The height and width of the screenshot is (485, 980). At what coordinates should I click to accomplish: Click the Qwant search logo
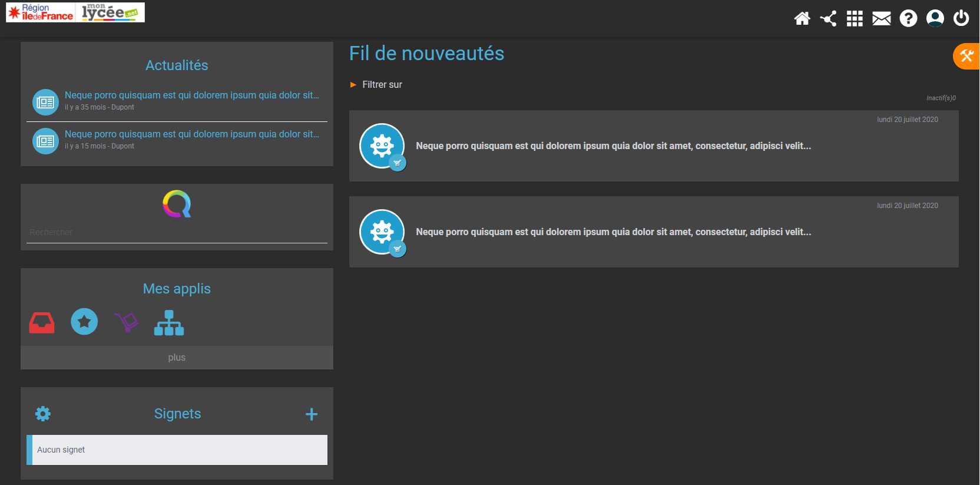pyautogui.click(x=177, y=204)
